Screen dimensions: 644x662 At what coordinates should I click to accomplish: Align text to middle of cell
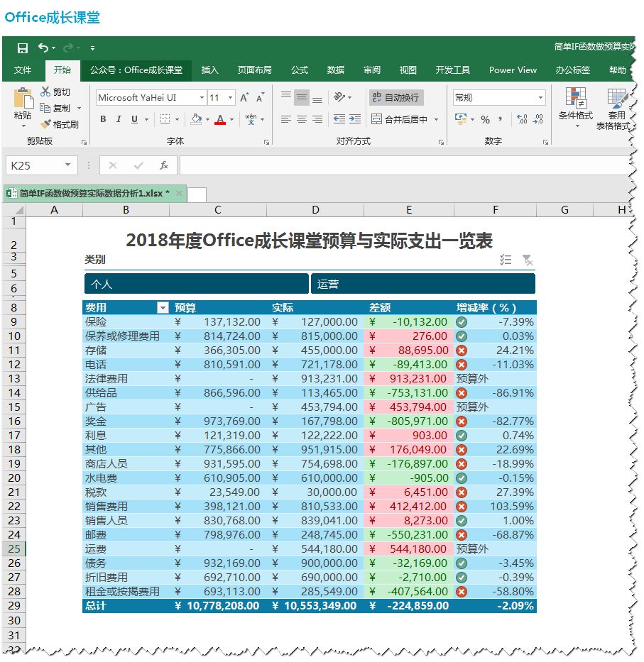pyautogui.click(x=302, y=97)
